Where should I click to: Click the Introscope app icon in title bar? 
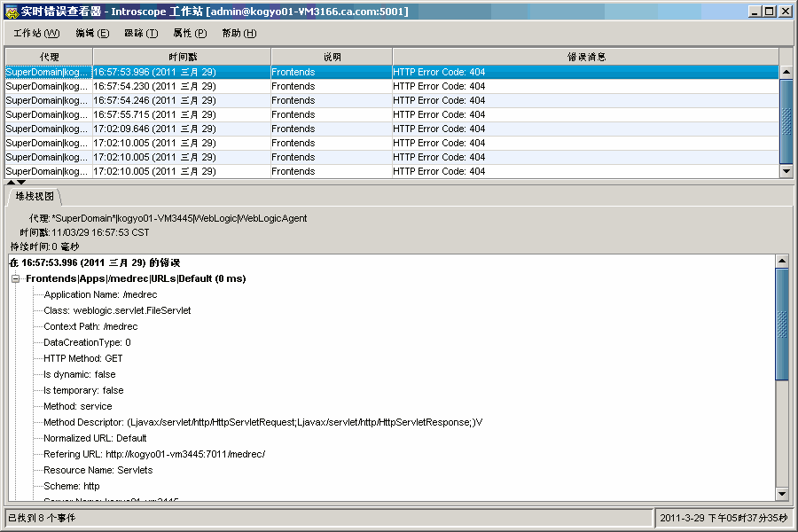[12, 12]
